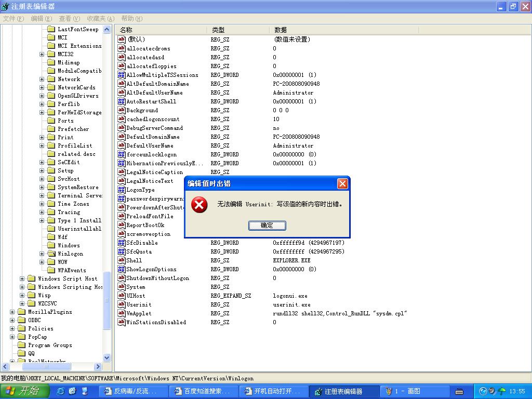This screenshot has width=532, height=399.
Task: Click the WPAEvents folder icon
Action: pos(51,270)
